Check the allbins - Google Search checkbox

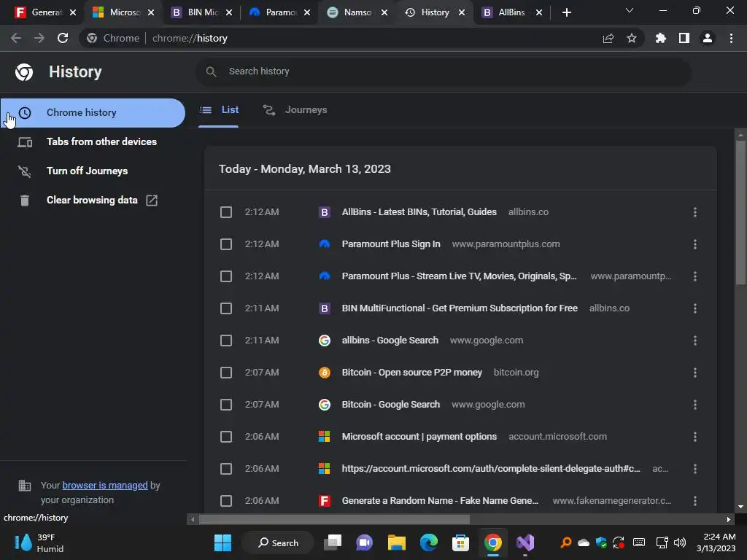(x=226, y=341)
